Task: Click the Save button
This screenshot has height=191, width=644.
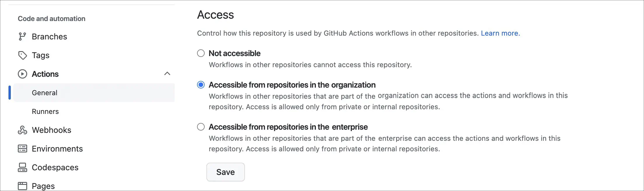Action: click(225, 172)
